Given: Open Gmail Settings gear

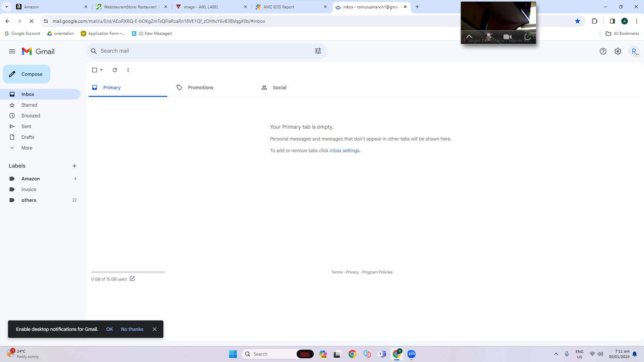Looking at the screenshot, I should [x=618, y=51].
